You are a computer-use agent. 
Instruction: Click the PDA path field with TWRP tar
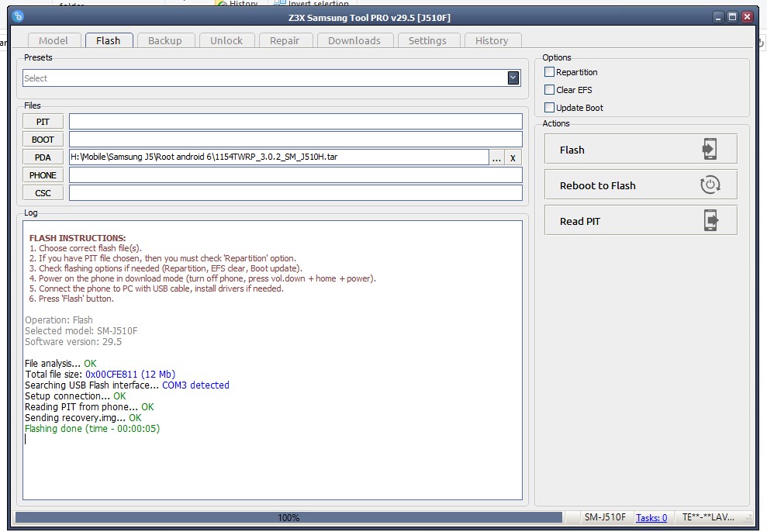[279, 157]
